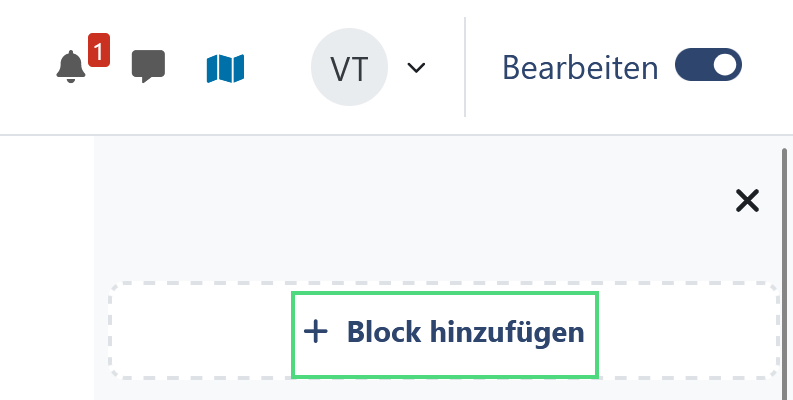Close the block drawer with the X
This screenshot has width=793, height=400.
point(747,201)
